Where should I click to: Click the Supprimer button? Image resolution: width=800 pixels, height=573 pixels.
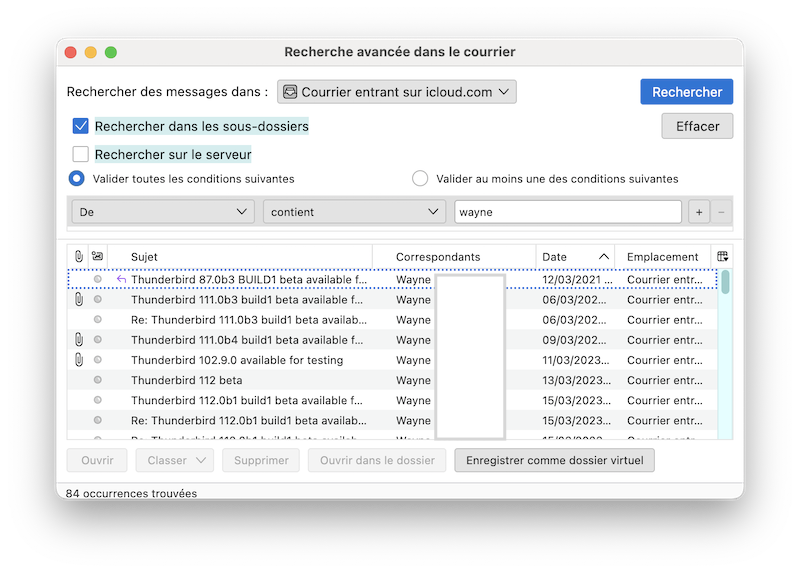tap(261, 460)
